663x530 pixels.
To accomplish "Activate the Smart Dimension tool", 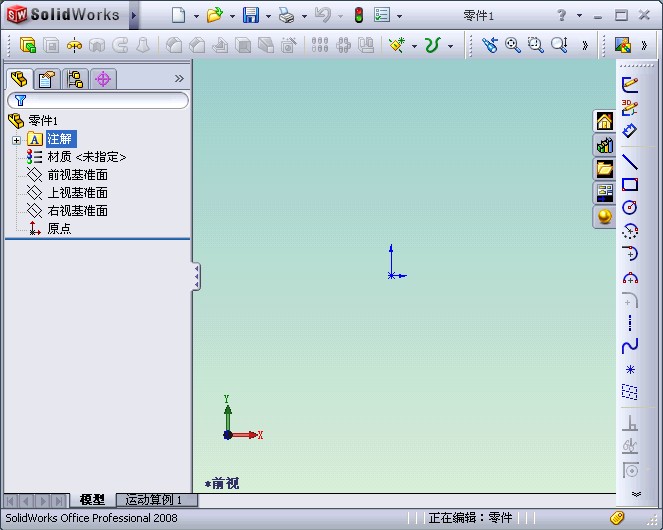I will click(630, 130).
